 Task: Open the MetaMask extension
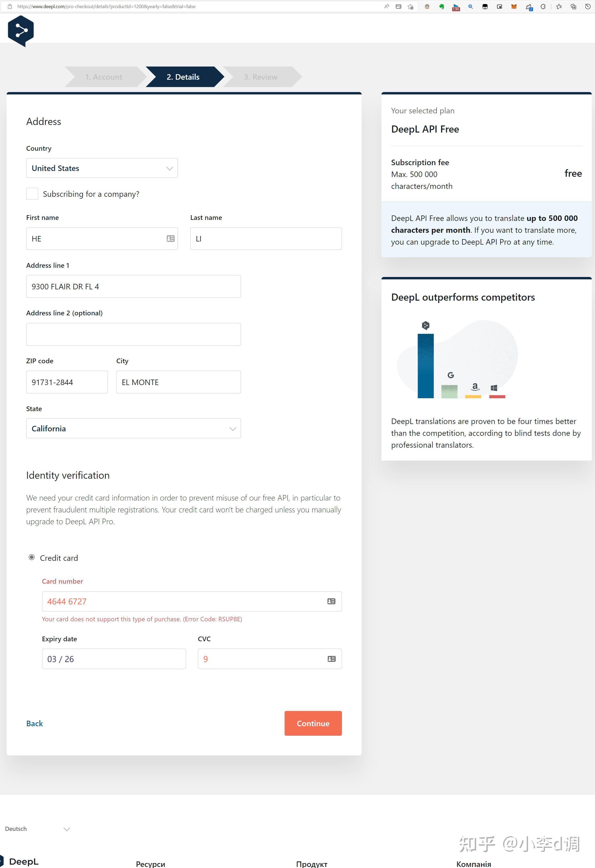[514, 6]
